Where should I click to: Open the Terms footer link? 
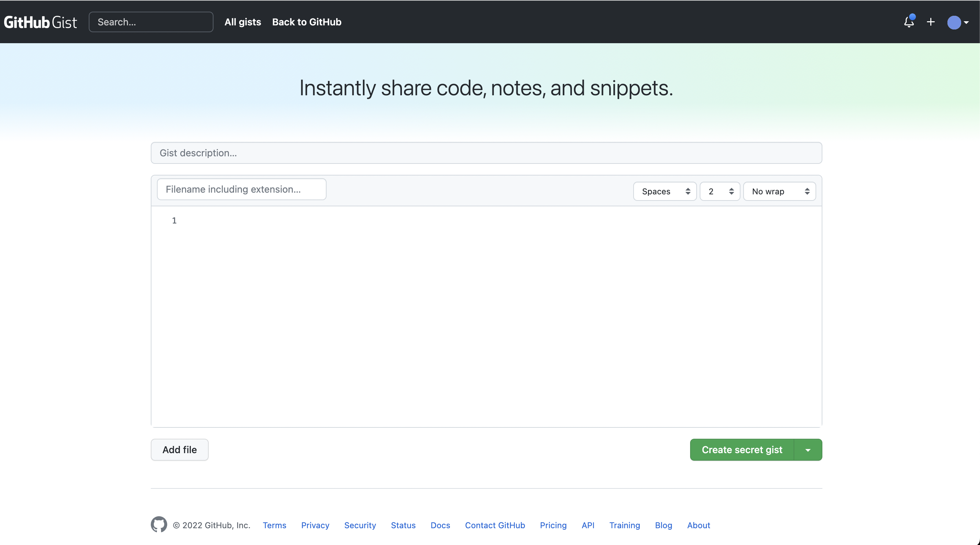coord(274,525)
